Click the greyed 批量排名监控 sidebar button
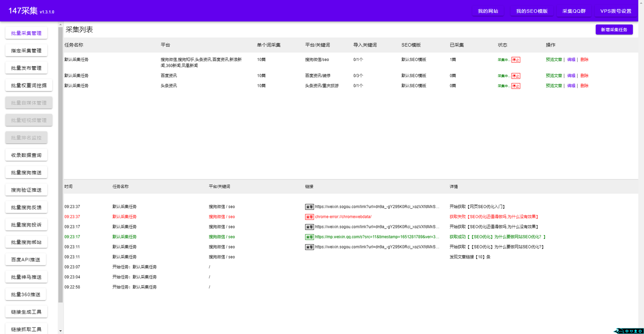This screenshot has height=334, width=644. (26, 138)
